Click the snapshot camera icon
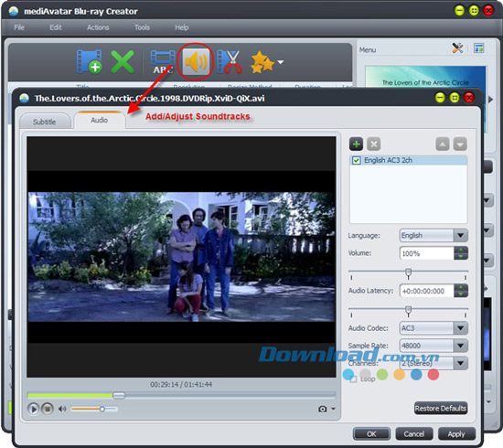The height and width of the screenshot is (448, 503). (x=323, y=409)
